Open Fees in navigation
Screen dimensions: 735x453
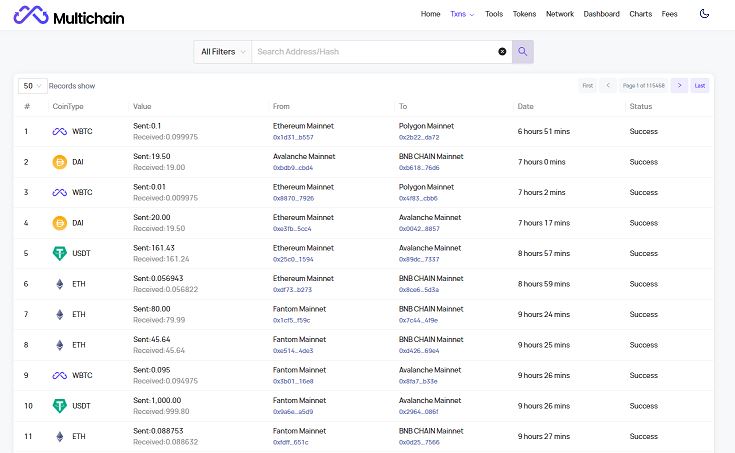[669, 14]
